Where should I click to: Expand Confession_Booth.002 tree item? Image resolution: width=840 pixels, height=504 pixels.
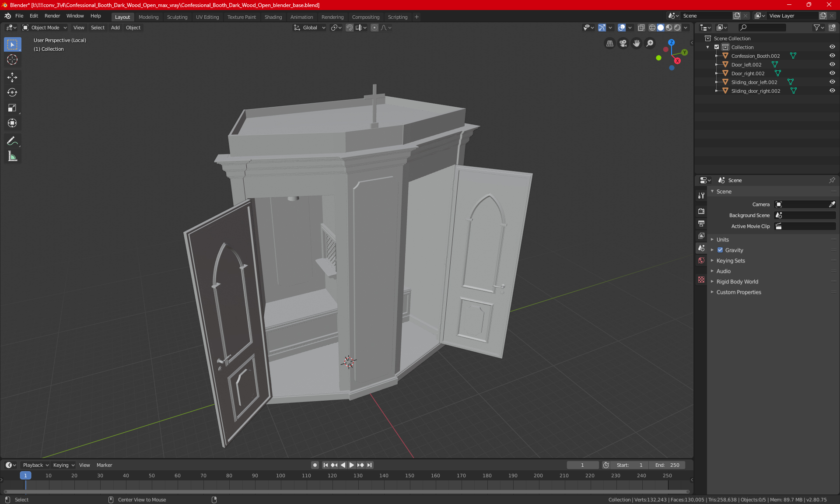coord(716,56)
